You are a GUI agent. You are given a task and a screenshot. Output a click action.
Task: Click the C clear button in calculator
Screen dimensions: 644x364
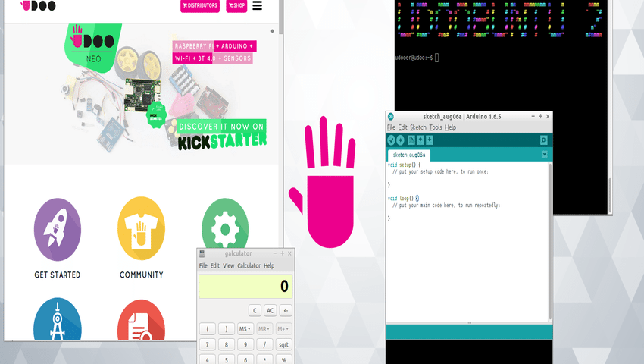pyautogui.click(x=255, y=310)
